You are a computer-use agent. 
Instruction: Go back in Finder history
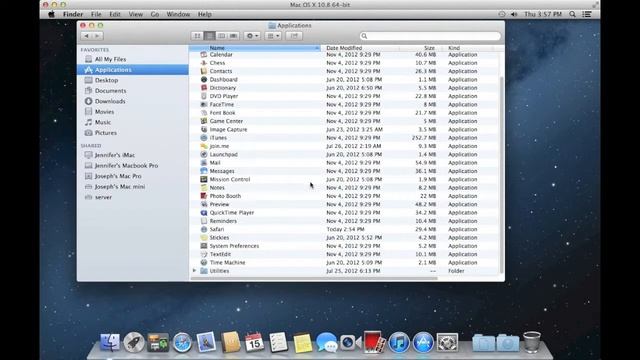86,36
